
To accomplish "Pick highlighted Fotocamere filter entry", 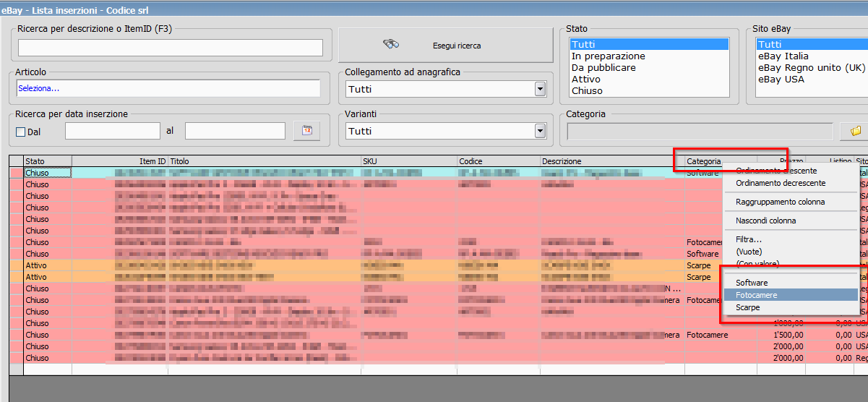I will click(791, 295).
